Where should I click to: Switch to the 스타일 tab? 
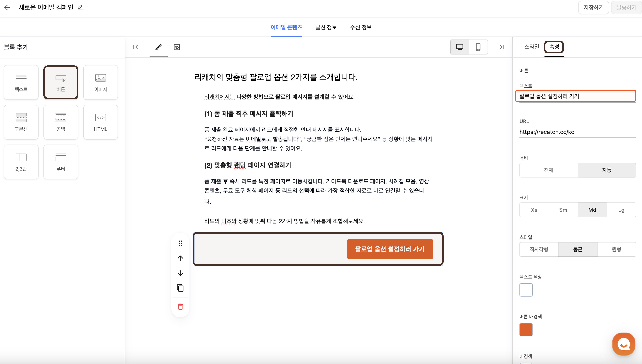pos(532,47)
